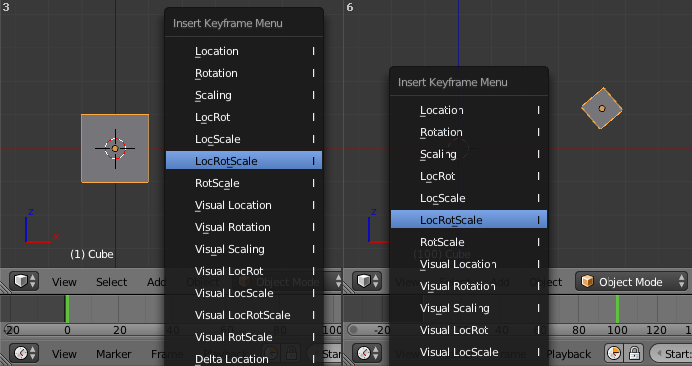
Task: Pick Visual Location in left keyframe menu
Action: click(x=244, y=205)
